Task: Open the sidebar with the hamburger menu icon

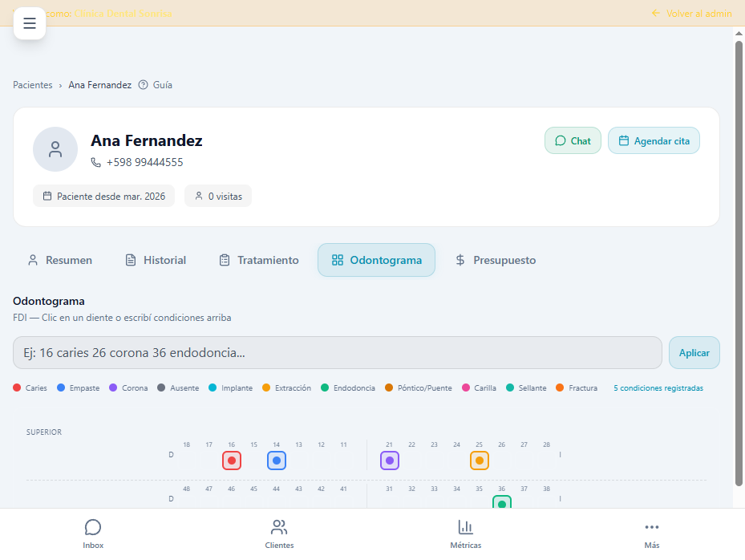Action: pos(30,23)
